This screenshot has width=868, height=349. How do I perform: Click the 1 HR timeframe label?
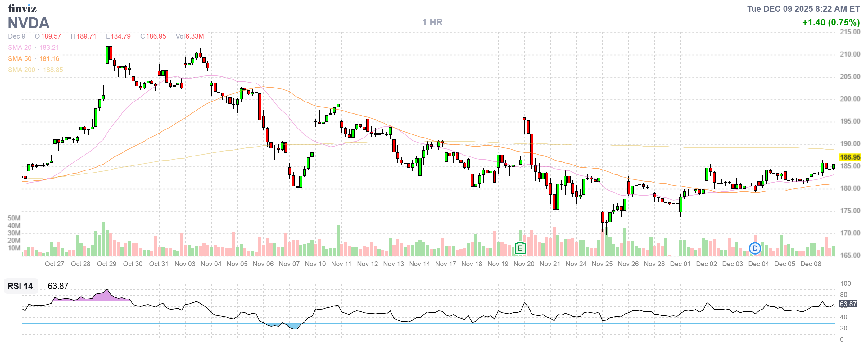(x=432, y=22)
